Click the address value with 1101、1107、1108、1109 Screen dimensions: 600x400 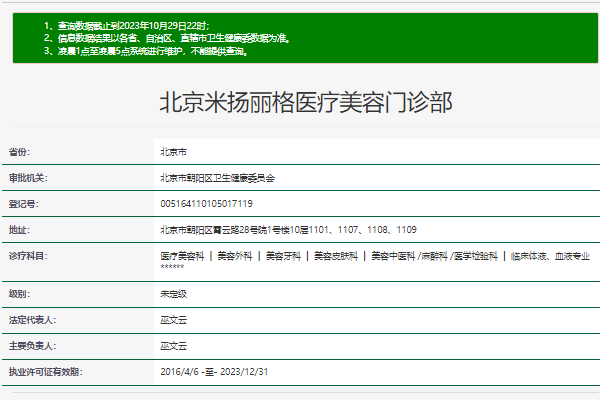click(x=289, y=230)
